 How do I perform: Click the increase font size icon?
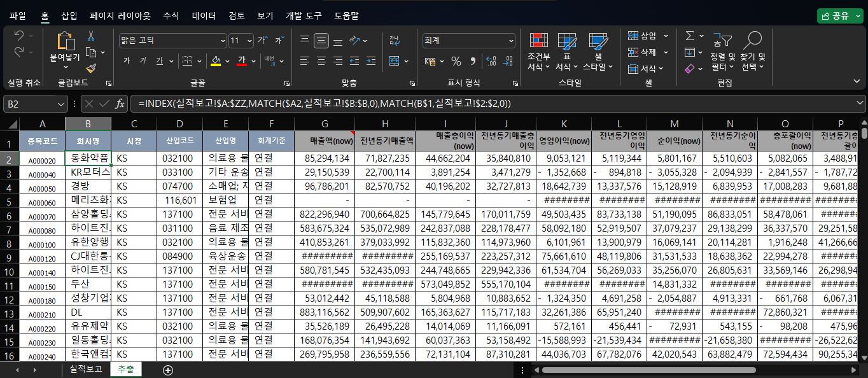pos(262,40)
